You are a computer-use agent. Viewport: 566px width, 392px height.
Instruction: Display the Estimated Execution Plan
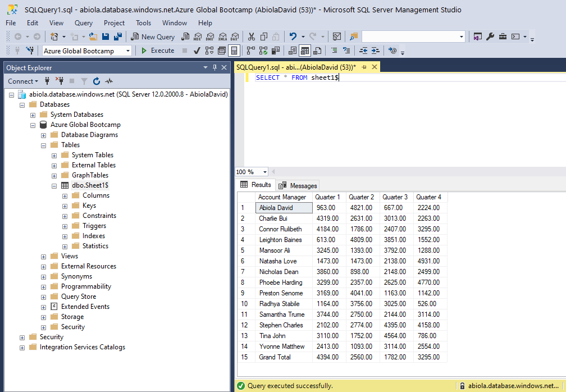coord(209,51)
